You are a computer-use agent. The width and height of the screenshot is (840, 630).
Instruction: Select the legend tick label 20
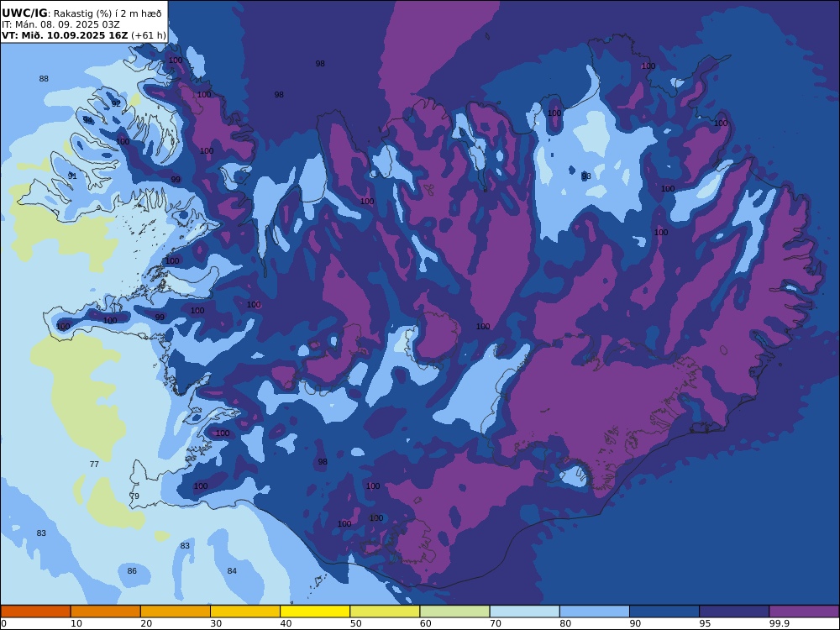146,623
